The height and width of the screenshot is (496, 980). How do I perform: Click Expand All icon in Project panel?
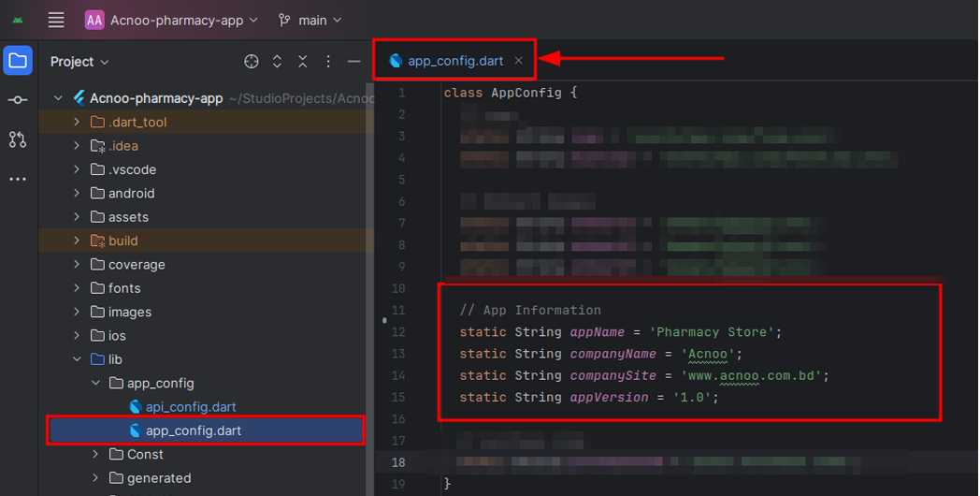pos(277,62)
